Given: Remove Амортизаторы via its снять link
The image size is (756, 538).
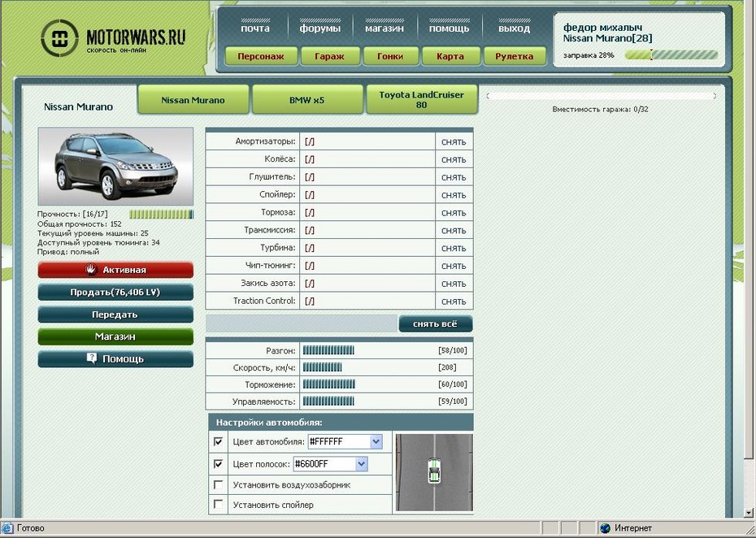Looking at the screenshot, I should tap(454, 141).
